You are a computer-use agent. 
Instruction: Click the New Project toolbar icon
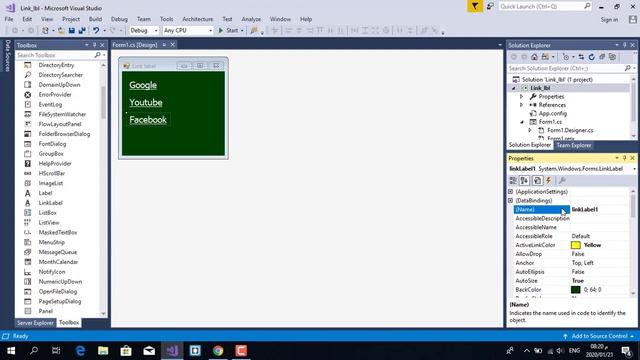45,31
